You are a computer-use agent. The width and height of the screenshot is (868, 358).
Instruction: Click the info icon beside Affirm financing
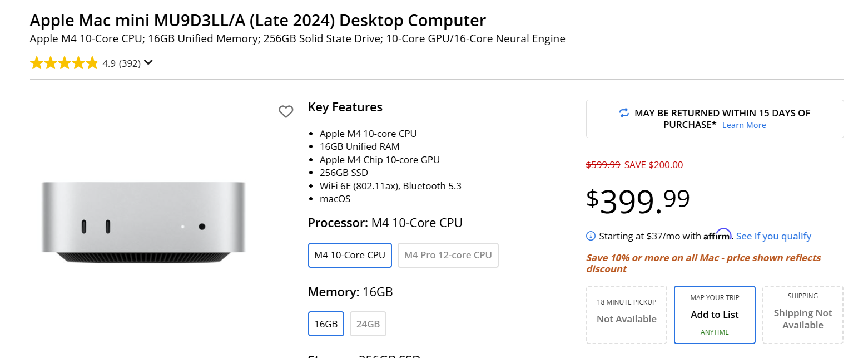click(591, 236)
